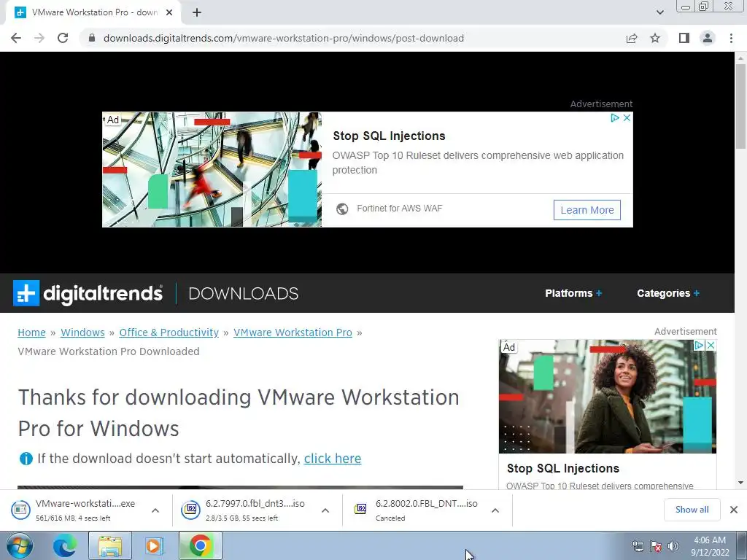
Task: Click the sidebar ad woman image
Action: click(x=608, y=396)
